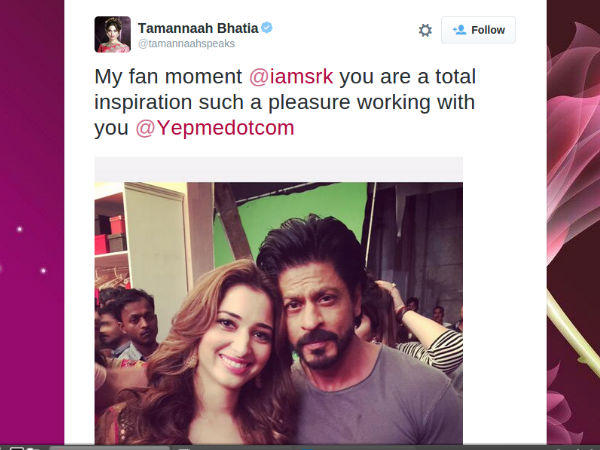Click the tweet text 'My fan moment'
The width and height of the screenshot is (600, 450).
pyautogui.click(x=168, y=76)
